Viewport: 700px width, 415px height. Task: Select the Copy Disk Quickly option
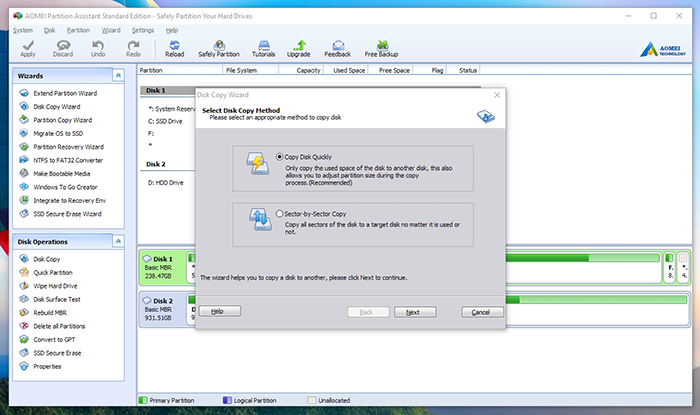tap(279, 157)
